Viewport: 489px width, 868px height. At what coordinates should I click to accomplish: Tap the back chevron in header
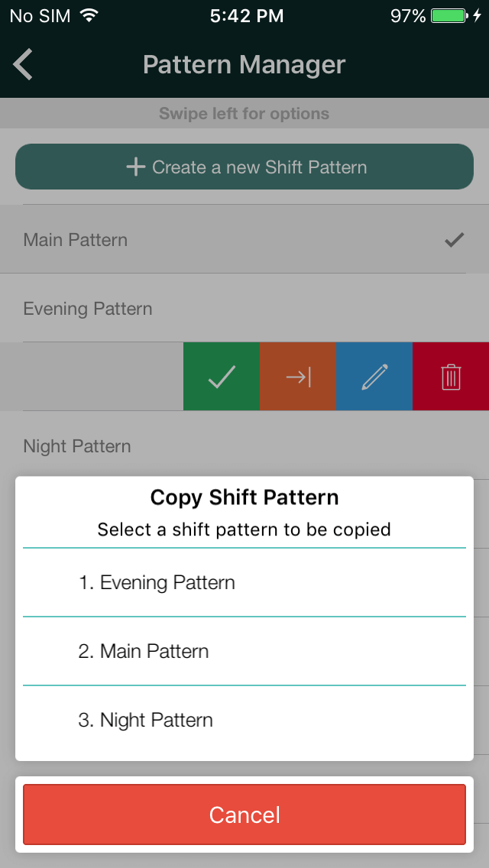click(x=23, y=65)
